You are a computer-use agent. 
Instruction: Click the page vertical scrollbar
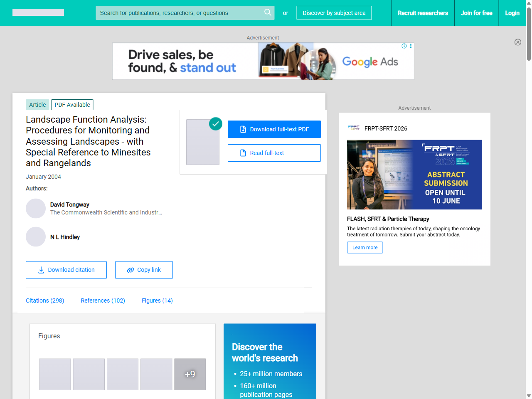529,33
